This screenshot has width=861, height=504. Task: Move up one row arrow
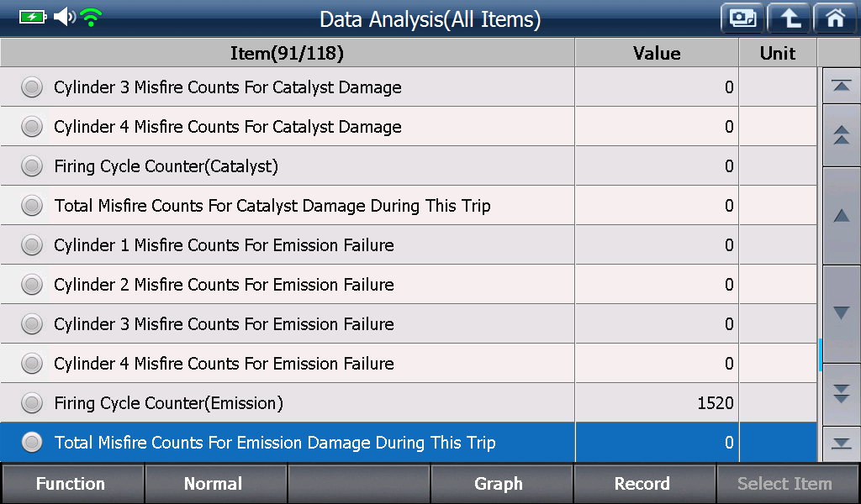coord(841,216)
